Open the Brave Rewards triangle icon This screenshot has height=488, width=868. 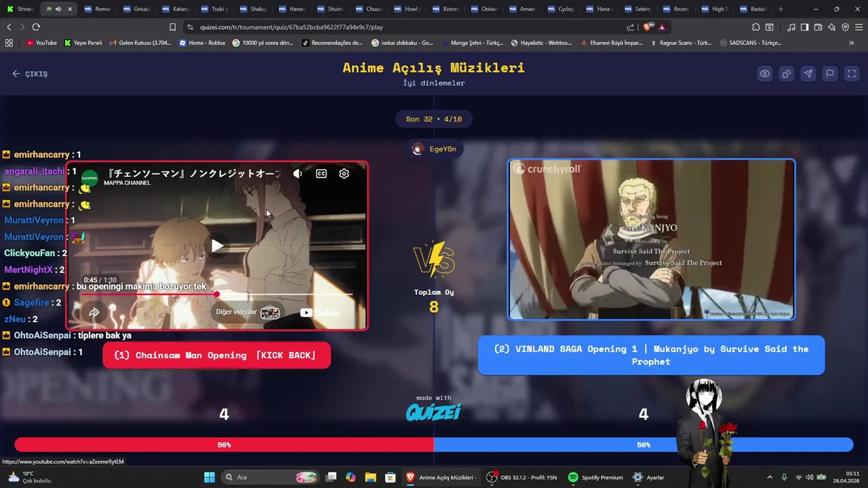(662, 27)
